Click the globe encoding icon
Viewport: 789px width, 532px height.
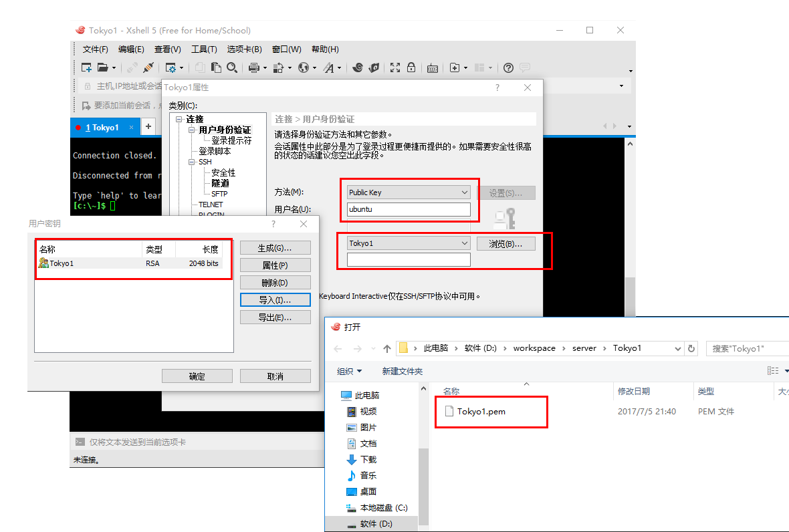coord(304,68)
